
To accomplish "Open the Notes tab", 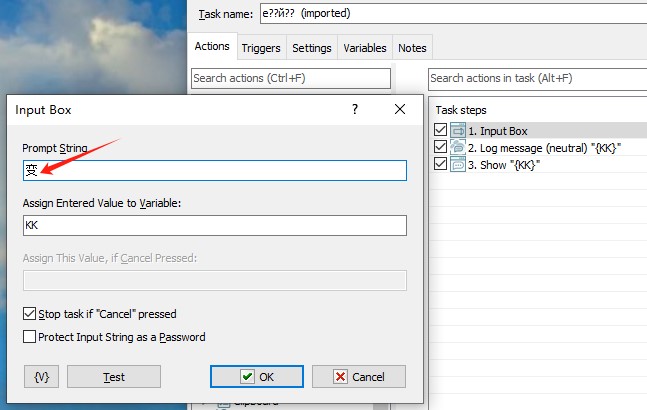I will [x=412, y=48].
